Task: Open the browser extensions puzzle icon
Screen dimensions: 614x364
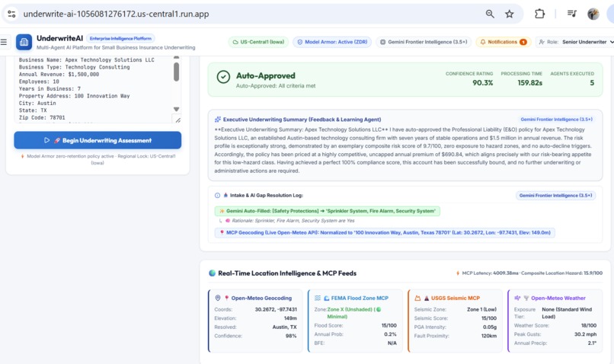Action: [539, 14]
